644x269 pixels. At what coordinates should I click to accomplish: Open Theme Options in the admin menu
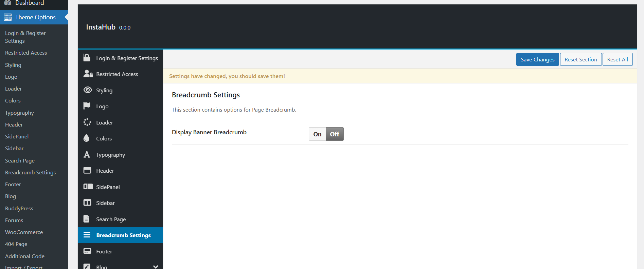35,17
